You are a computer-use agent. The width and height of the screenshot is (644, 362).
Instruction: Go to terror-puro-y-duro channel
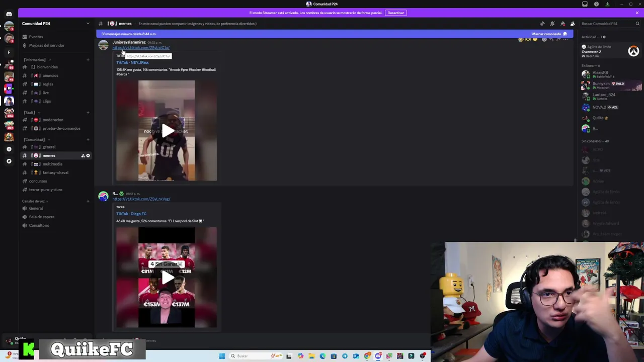[x=56, y=190]
